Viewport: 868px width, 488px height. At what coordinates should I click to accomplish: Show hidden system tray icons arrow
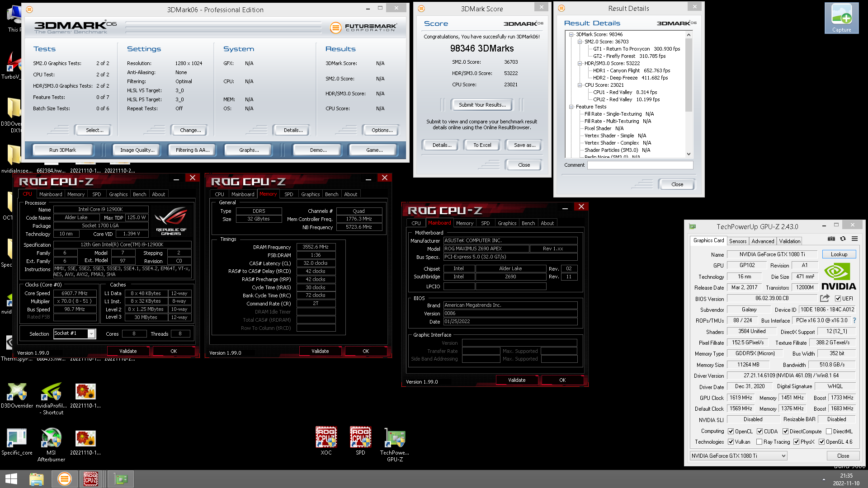(824, 479)
